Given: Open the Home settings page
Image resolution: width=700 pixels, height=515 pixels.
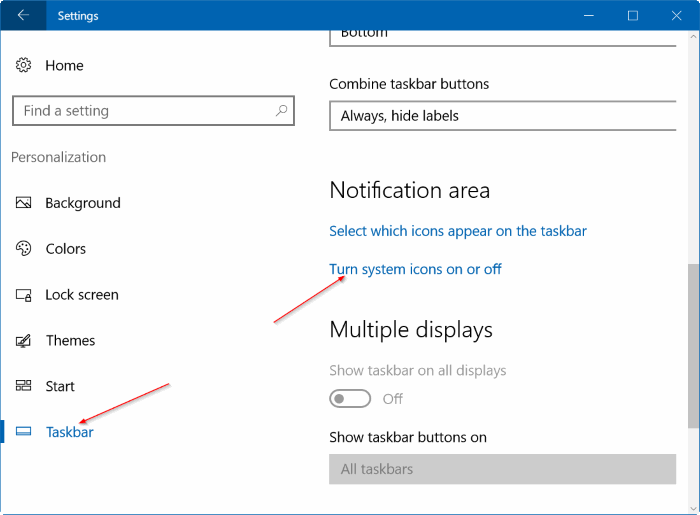Looking at the screenshot, I should point(64,66).
